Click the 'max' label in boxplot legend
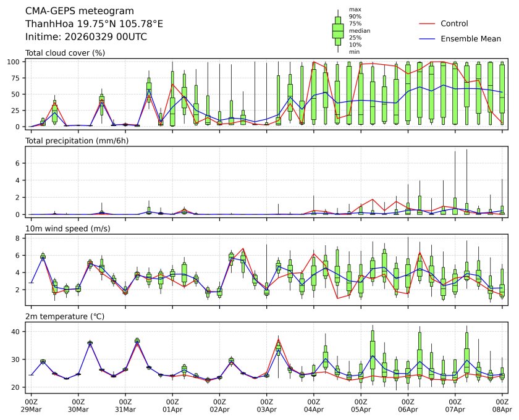Image resolution: width=519 pixels, height=420 pixels. (354, 9)
